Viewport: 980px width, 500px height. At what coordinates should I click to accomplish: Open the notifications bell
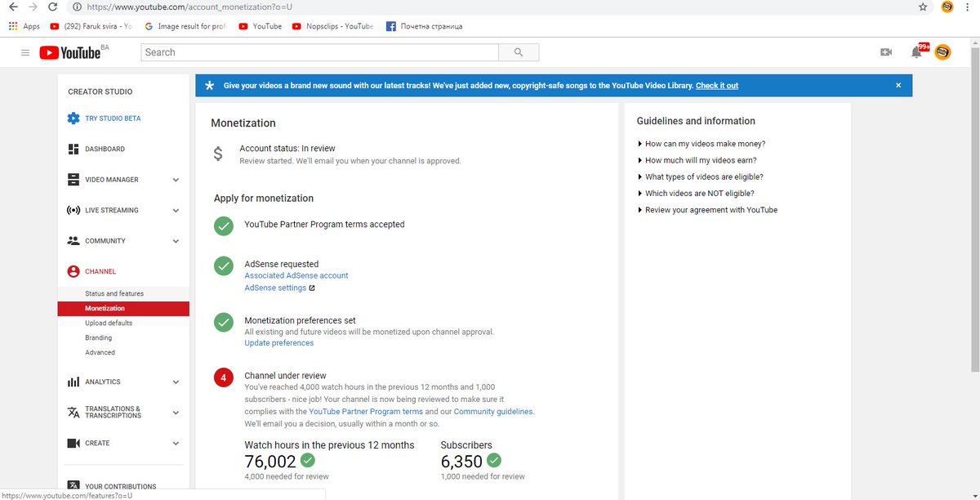click(x=917, y=52)
